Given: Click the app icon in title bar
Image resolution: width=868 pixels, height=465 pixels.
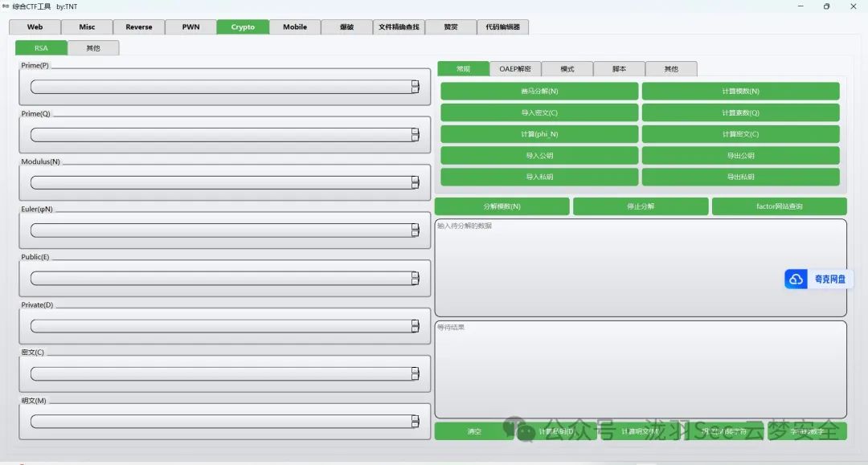Looking at the screenshot, I should (x=6, y=6).
